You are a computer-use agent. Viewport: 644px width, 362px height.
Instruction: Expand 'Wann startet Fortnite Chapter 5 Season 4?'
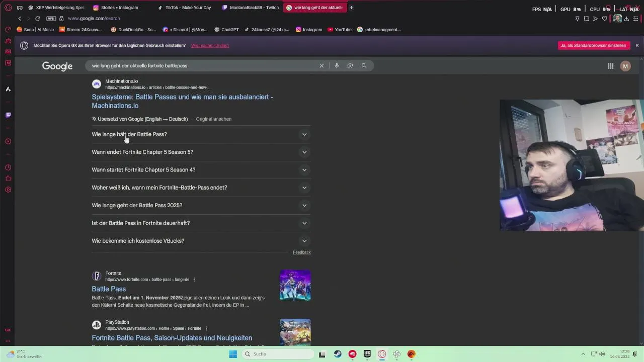pyautogui.click(x=201, y=170)
